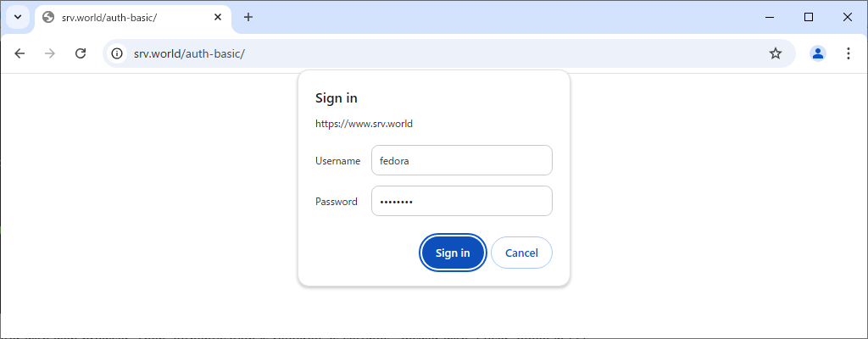Go back with the back arrow
This screenshot has height=339, width=868.
[x=20, y=53]
